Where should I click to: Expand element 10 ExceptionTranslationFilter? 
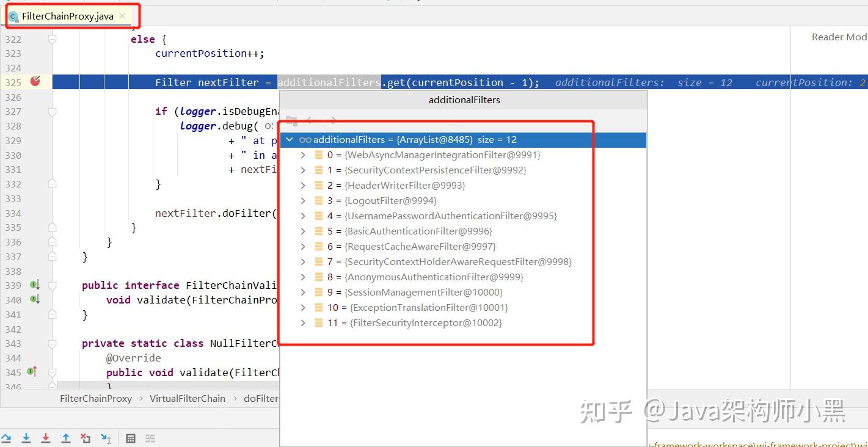(303, 308)
